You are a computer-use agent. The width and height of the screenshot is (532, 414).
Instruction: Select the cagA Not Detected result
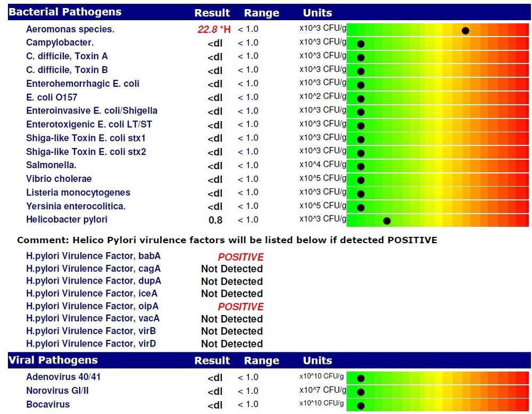pos(232,269)
